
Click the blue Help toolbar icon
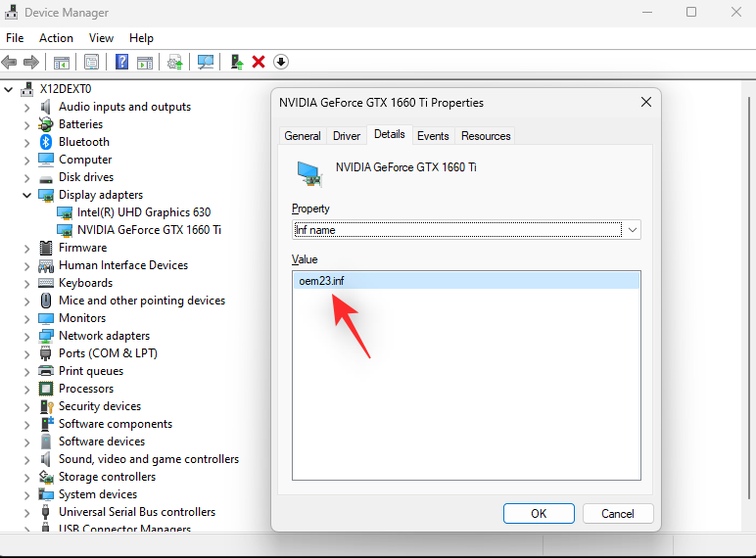[122, 62]
